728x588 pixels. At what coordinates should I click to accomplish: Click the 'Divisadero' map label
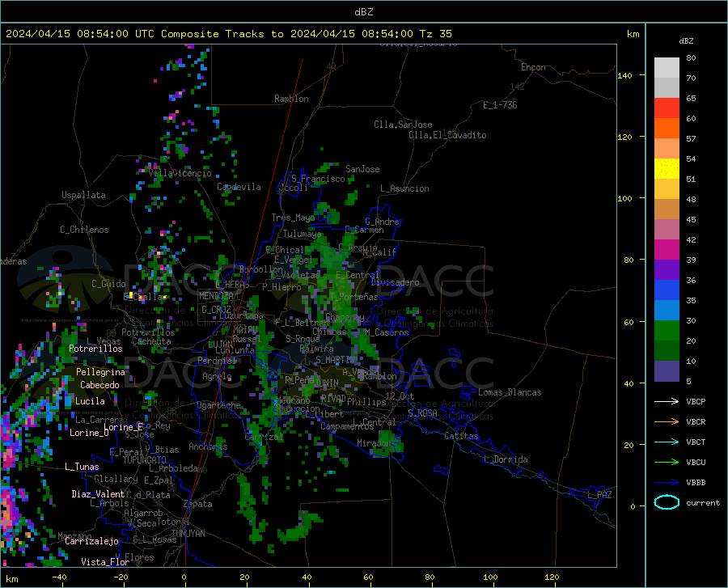pos(395,282)
